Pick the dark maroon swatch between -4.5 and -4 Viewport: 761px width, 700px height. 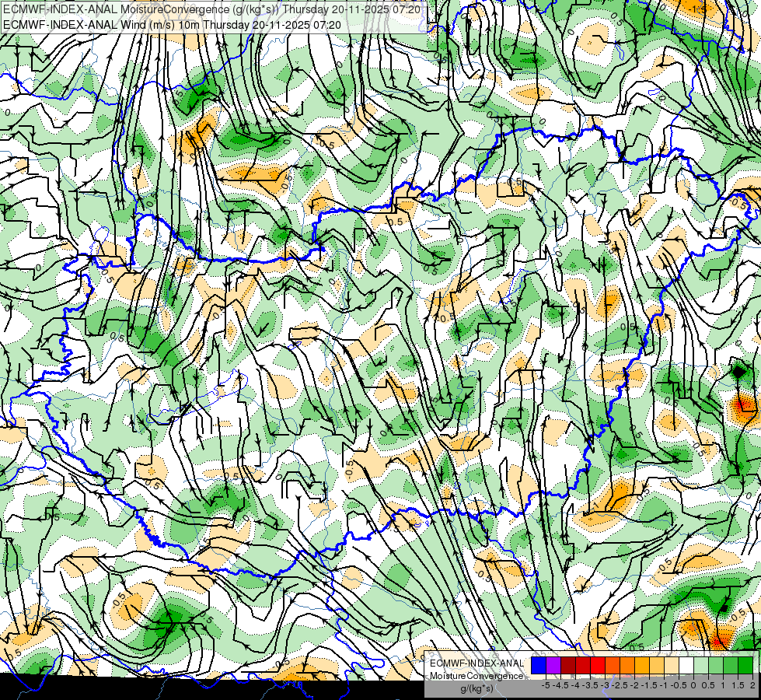pos(568,666)
